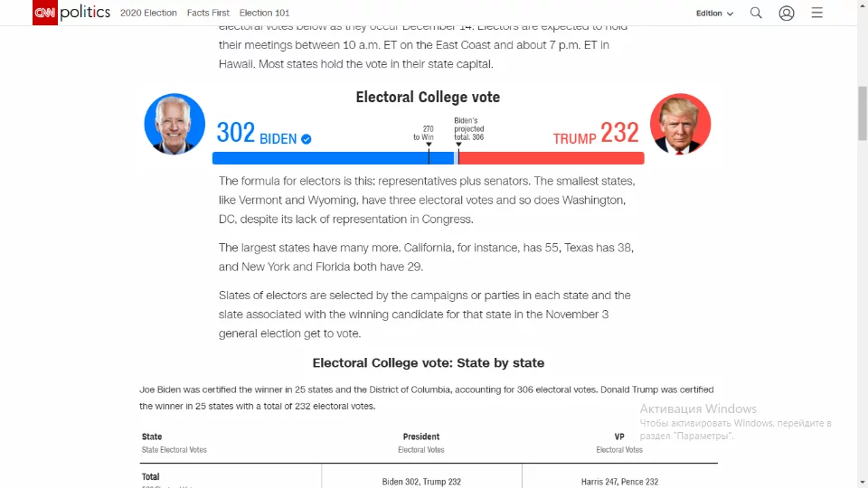This screenshot has width=868, height=488.
Task: Open the 2020 Election menu item
Action: (x=148, y=14)
